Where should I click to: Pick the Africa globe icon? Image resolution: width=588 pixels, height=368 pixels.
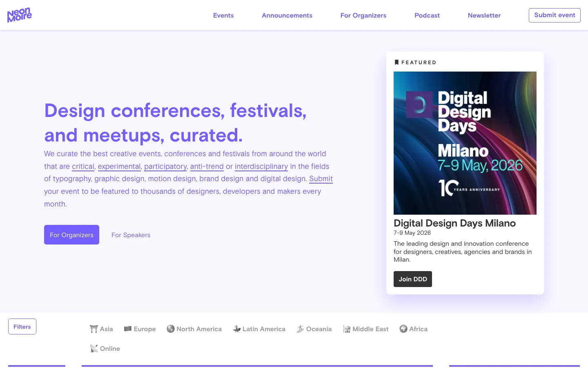coord(403,329)
